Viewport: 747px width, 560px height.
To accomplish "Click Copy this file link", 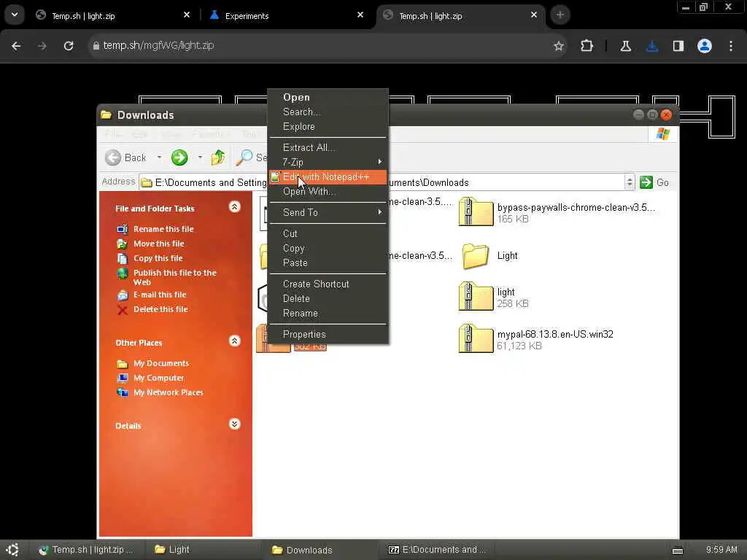I will [x=158, y=258].
